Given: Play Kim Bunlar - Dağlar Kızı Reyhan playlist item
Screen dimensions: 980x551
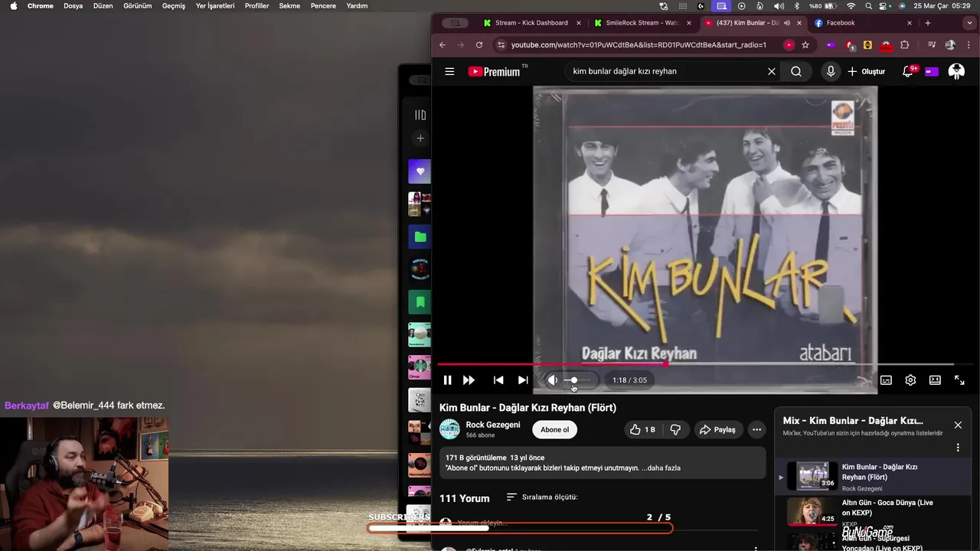Looking at the screenshot, I should click(873, 476).
